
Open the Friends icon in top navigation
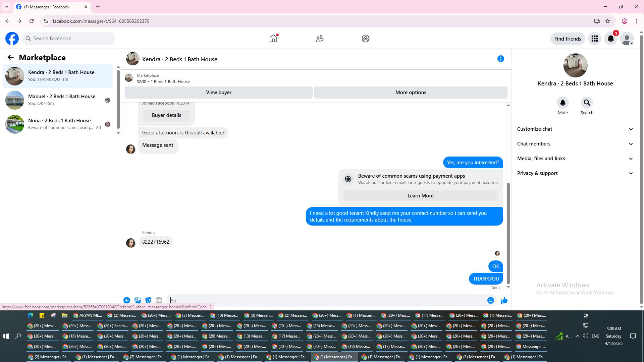point(320,39)
